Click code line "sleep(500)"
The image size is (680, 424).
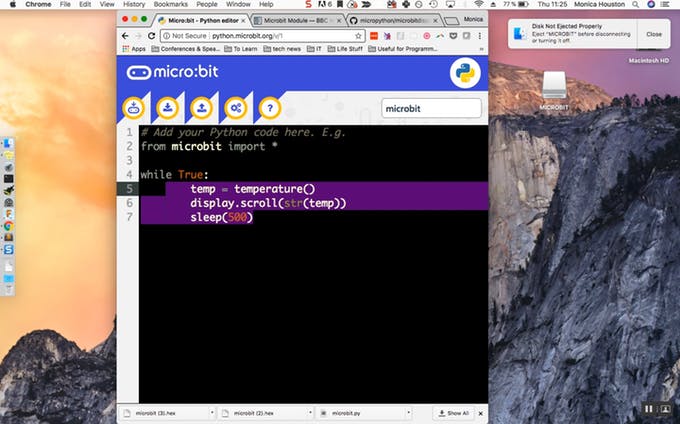click(221, 217)
